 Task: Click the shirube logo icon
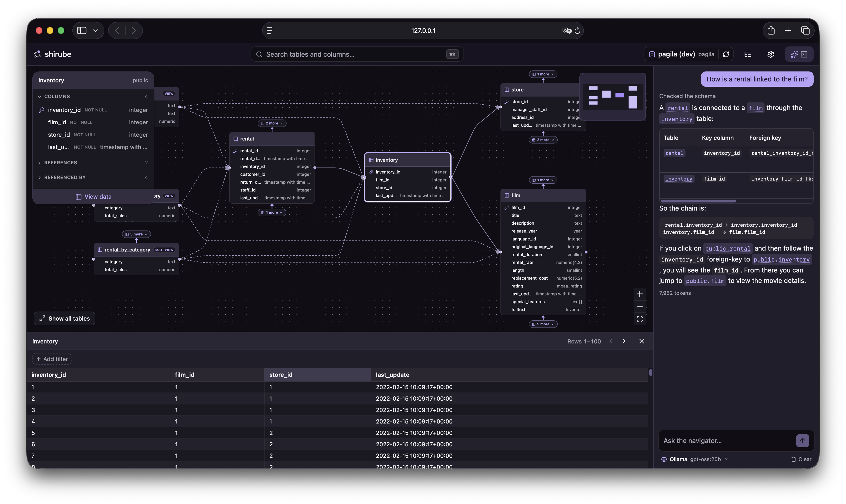tap(37, 54)
